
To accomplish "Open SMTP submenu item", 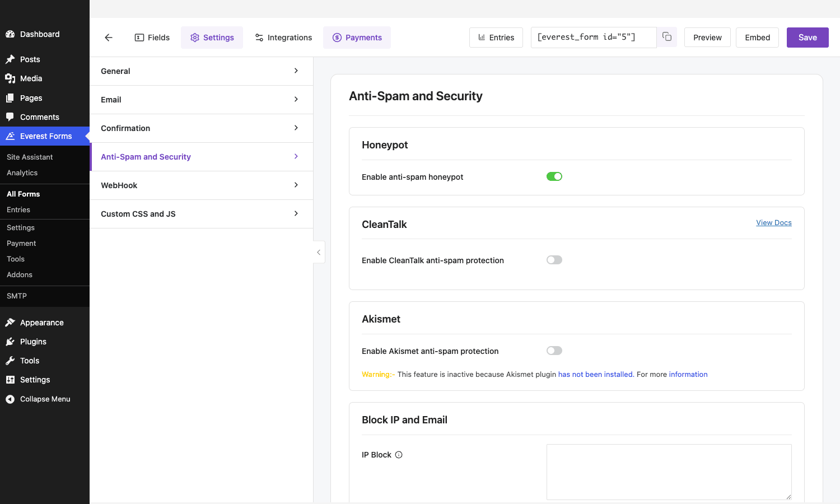I will tap(17, 296).
